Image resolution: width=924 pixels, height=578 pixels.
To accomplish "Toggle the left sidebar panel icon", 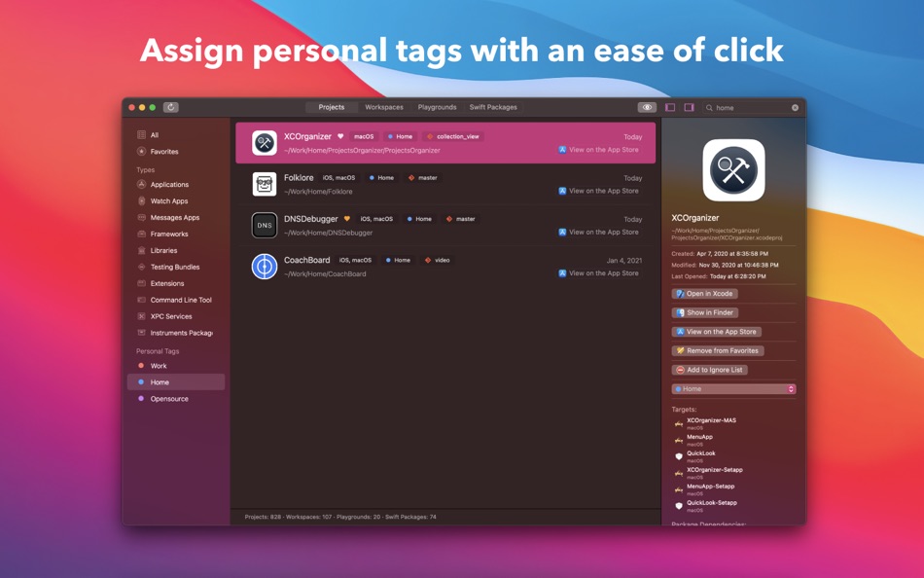I will pyautogui.click(x=670, y=107).
